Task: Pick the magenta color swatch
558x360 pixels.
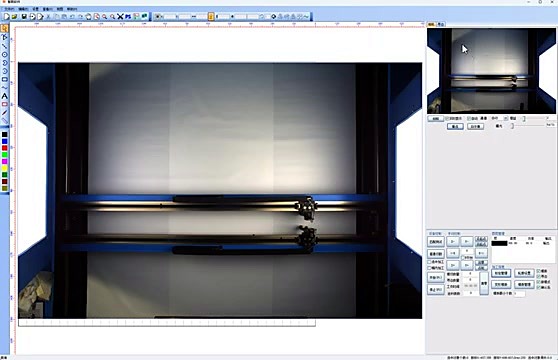Action: coord(4,162)
